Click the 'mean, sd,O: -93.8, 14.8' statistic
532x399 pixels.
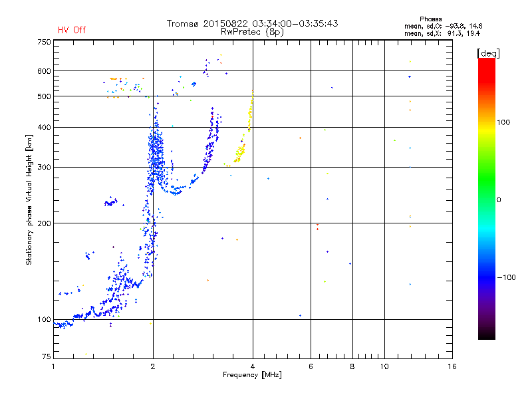pos(443,26)
